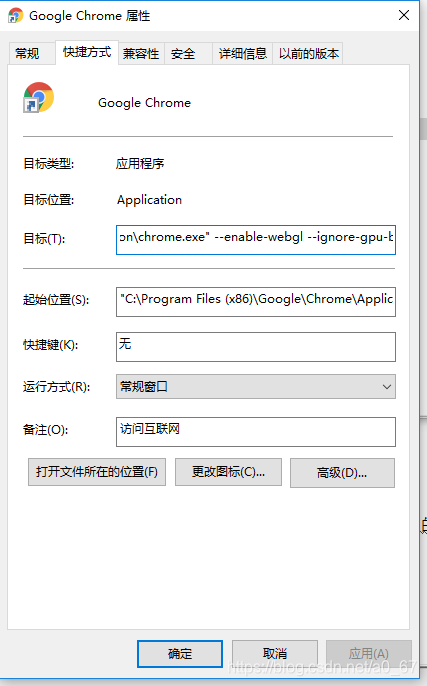The height and width of the screenshot is (686, 427).
Task: Click the large Google Chrome shortcut icon
Action: (38, 97)
